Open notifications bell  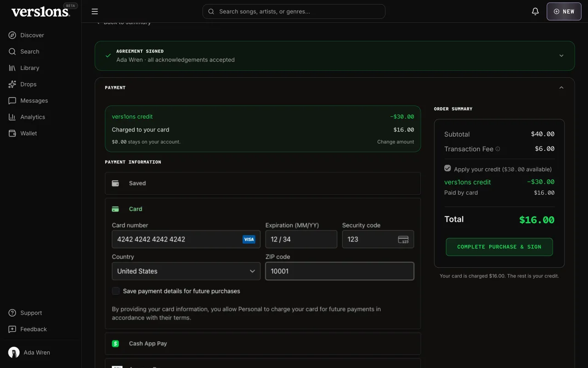point(535,11)
